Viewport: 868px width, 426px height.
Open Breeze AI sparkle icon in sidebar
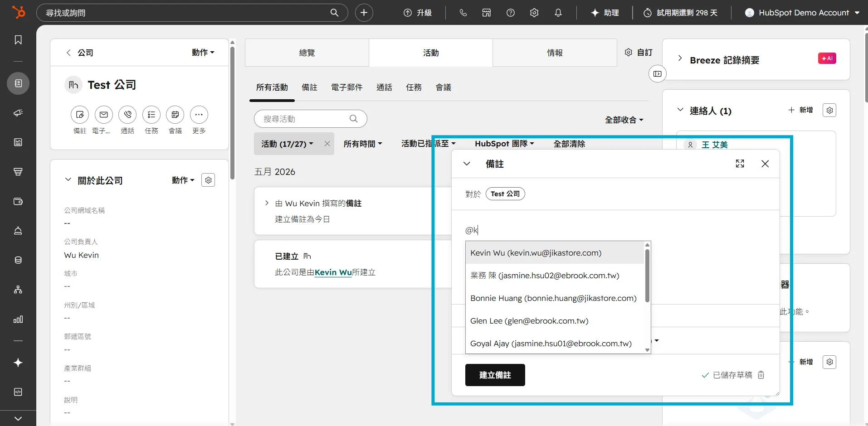click(x=18, y=363)
